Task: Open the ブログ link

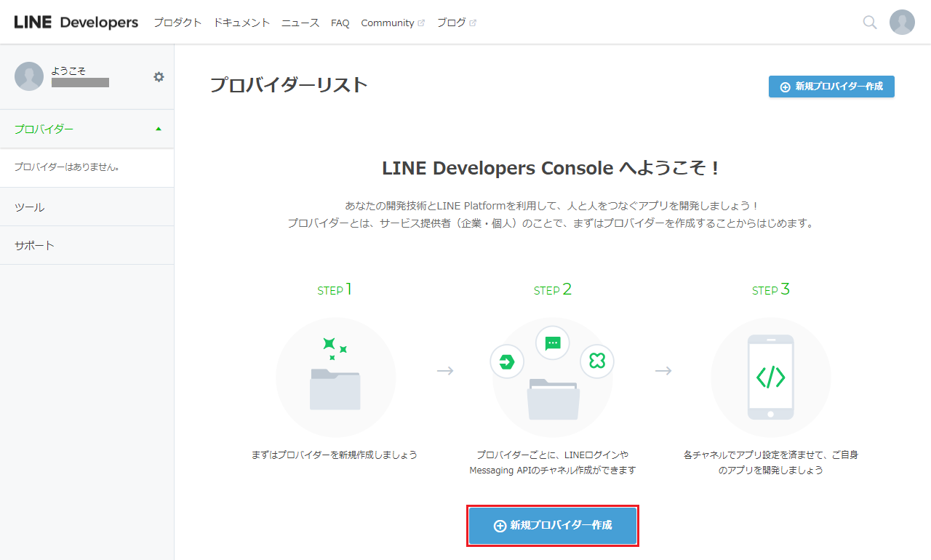Action: 452,23
